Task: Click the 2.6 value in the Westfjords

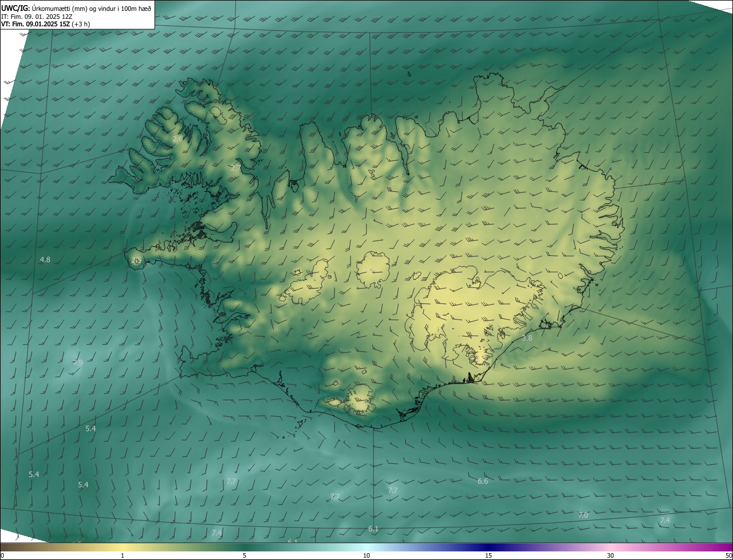Action: point(178,139)
